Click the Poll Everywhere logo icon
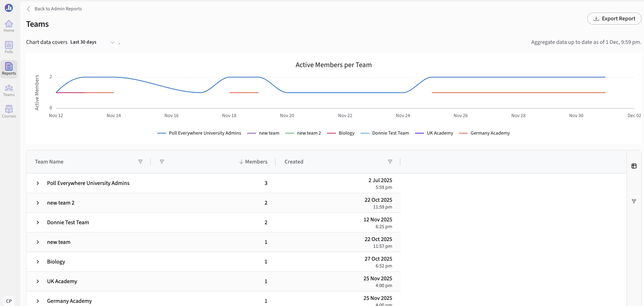The height and width of the screenshot is (306, 644). coord(9,7)
